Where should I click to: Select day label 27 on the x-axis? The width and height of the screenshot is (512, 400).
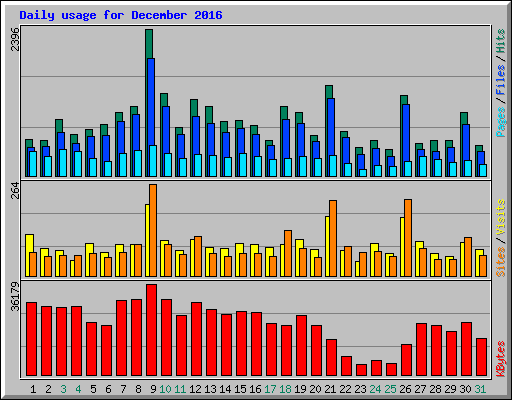(x=420, y=389)
